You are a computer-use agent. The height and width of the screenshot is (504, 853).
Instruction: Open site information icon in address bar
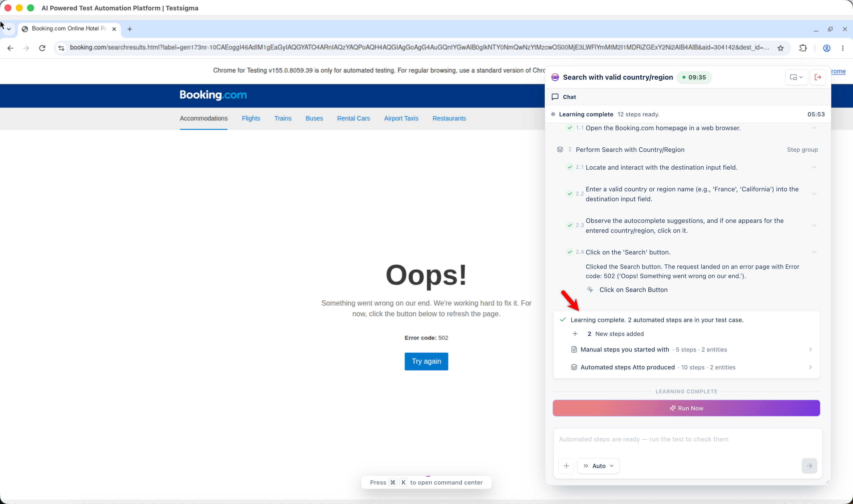pyautogui.click(x=61, y=48)
